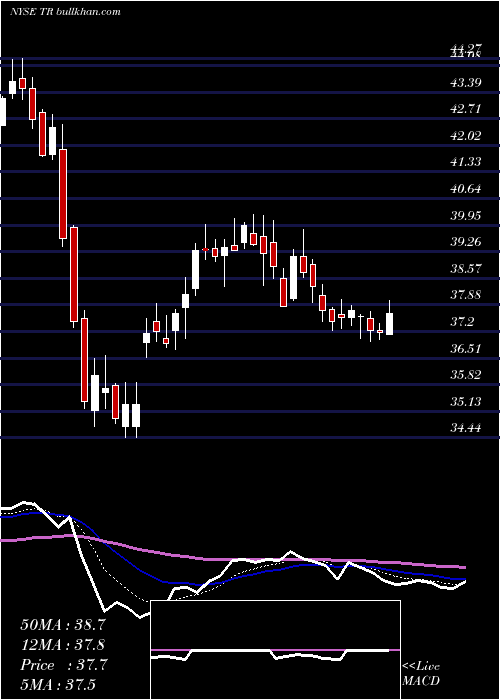
Task: Select the 41.33 price level label
Action: pyautogui.click(x=465, y=162)
